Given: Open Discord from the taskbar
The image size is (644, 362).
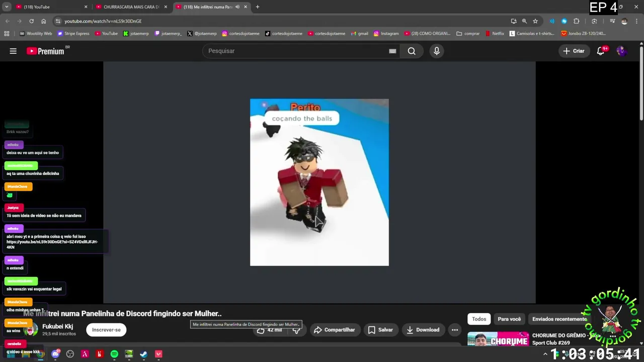Looking at the screenshot, I should pyautogui.click(x=55, y=354).
